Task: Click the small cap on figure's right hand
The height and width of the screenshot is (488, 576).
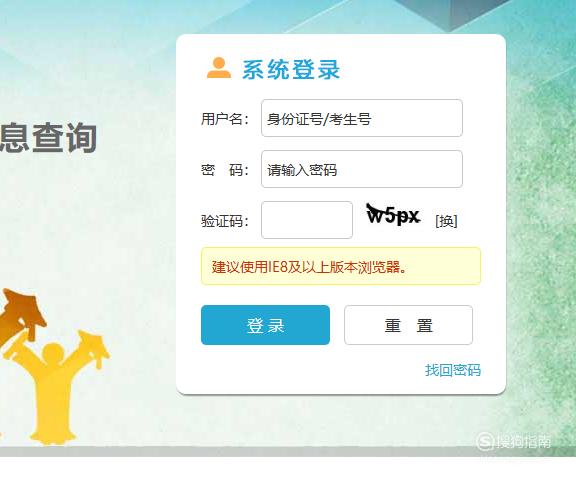Action: pos(94,347)
